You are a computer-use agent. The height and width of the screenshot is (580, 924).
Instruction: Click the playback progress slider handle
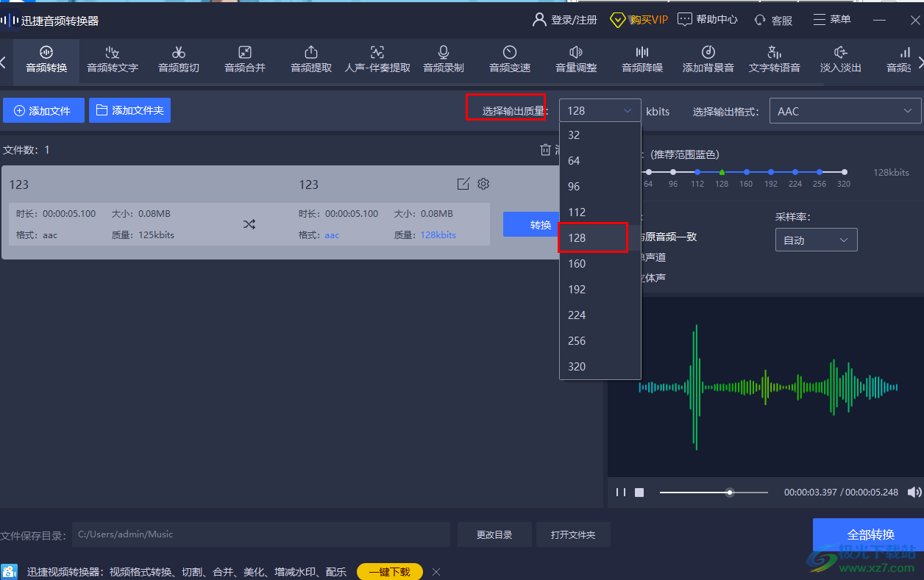[730, 493]
